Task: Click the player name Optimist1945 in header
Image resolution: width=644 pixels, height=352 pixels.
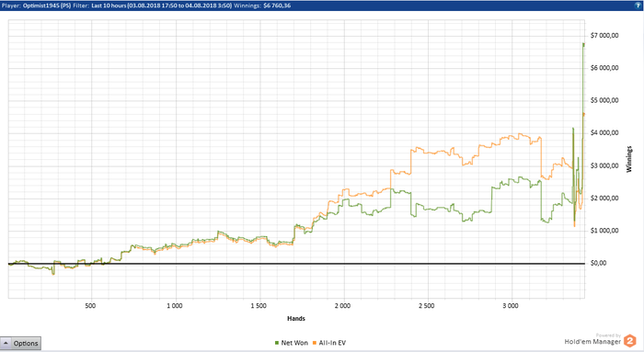Action: [x=41, y=6]
